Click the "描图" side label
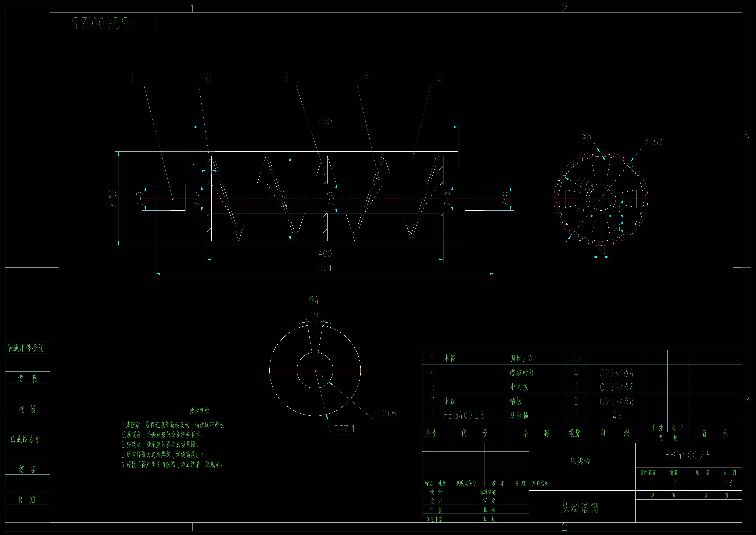This screenshot has width=756, height=535. [28, 379]
